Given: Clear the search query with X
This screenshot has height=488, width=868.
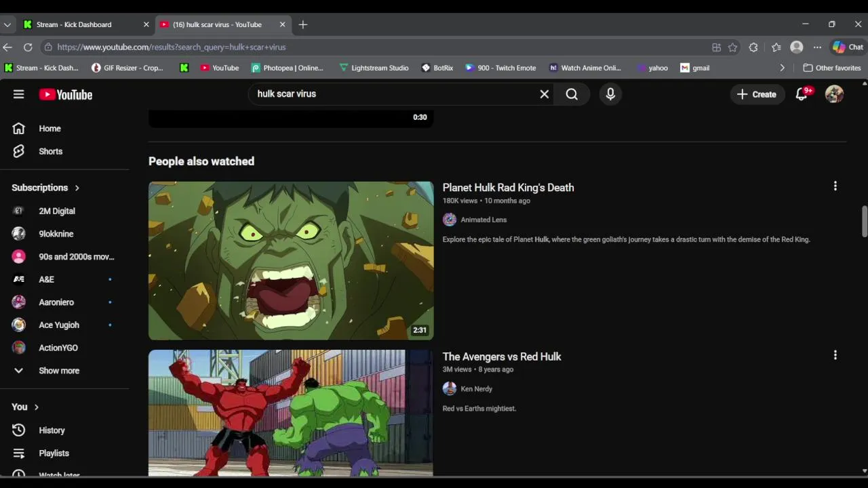Looking at the screenshot, I should pyautogui.click(x=544, y=94).
